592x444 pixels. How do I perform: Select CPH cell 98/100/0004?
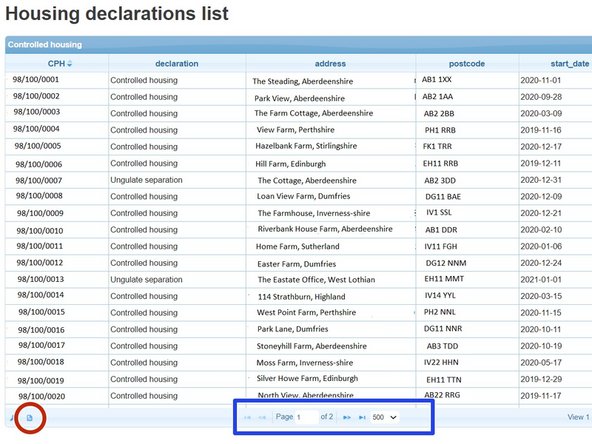(x=36, y=129)
